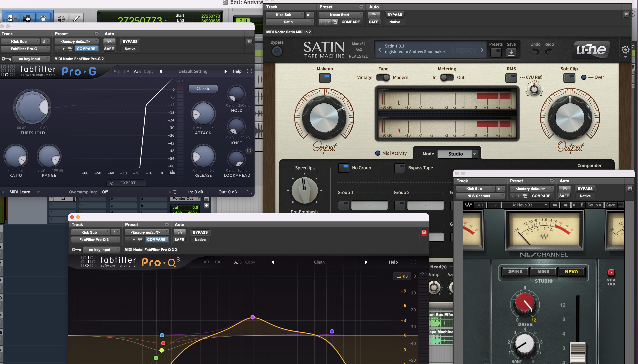Image resolution: width=638 pixels, height=364 pixels.
Task: Load previous NLS preset arrow
Action: click(x=554, y=205)
